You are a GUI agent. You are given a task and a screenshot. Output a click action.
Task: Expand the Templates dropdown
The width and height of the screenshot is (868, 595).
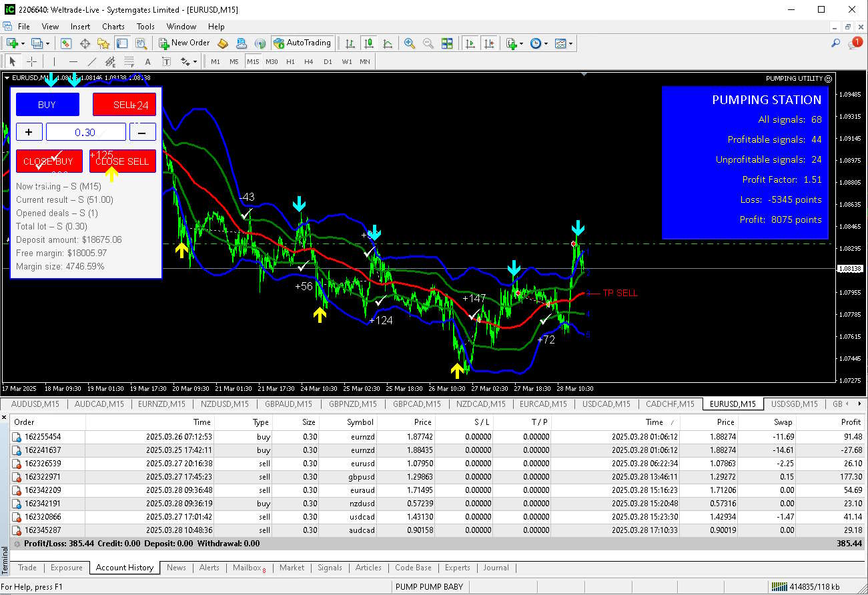pos(564,43)
